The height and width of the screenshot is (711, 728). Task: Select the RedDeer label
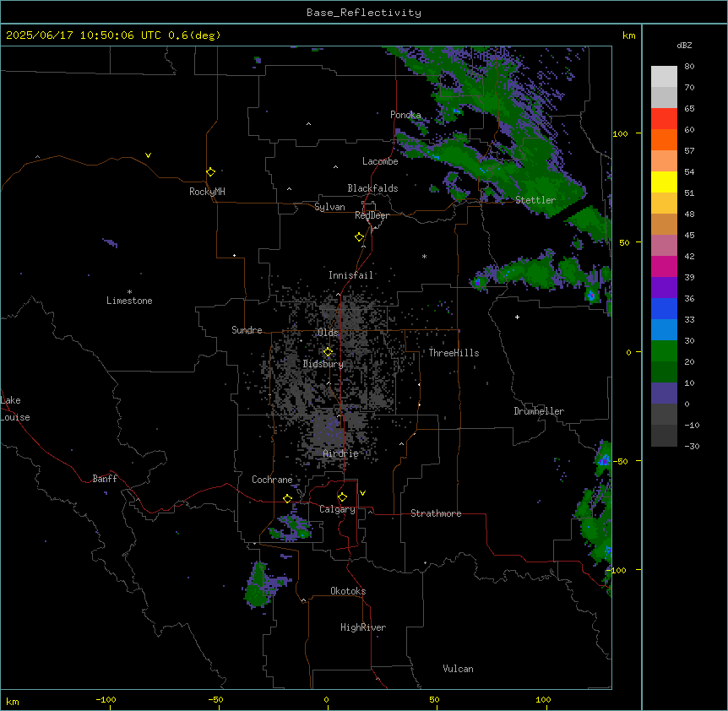372,215
